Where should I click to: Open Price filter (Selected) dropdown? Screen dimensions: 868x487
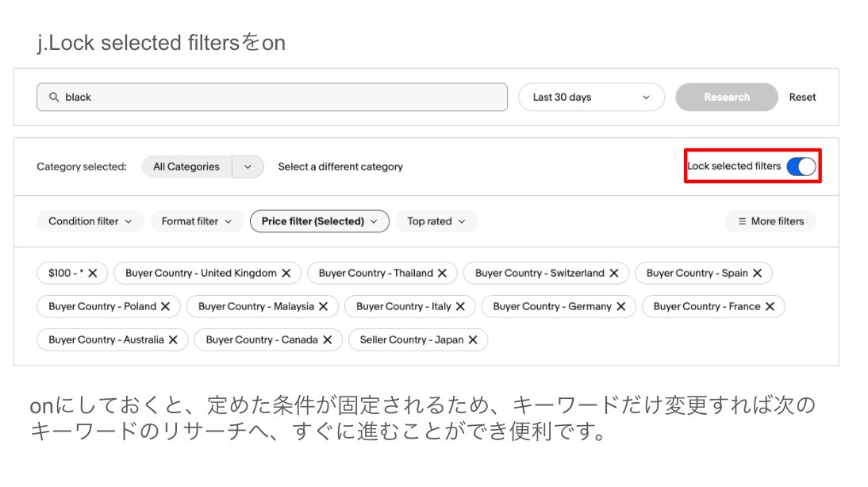(x=319, y=221)
